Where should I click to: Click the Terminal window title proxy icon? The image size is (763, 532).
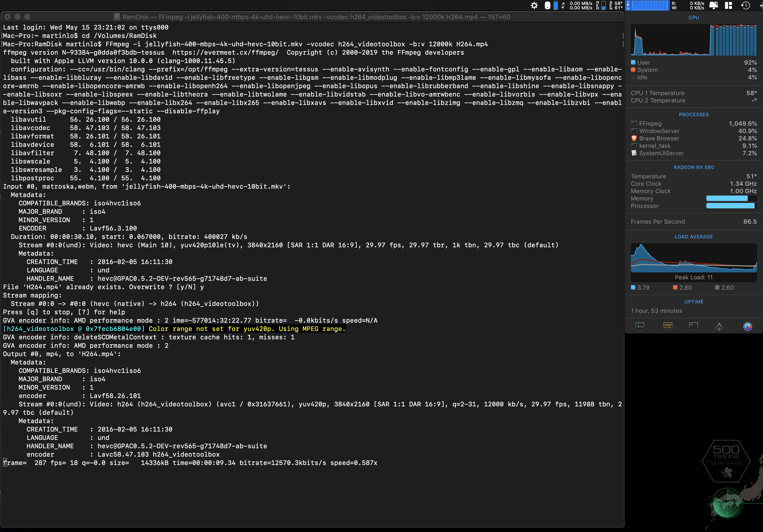[x=117, y=17]
